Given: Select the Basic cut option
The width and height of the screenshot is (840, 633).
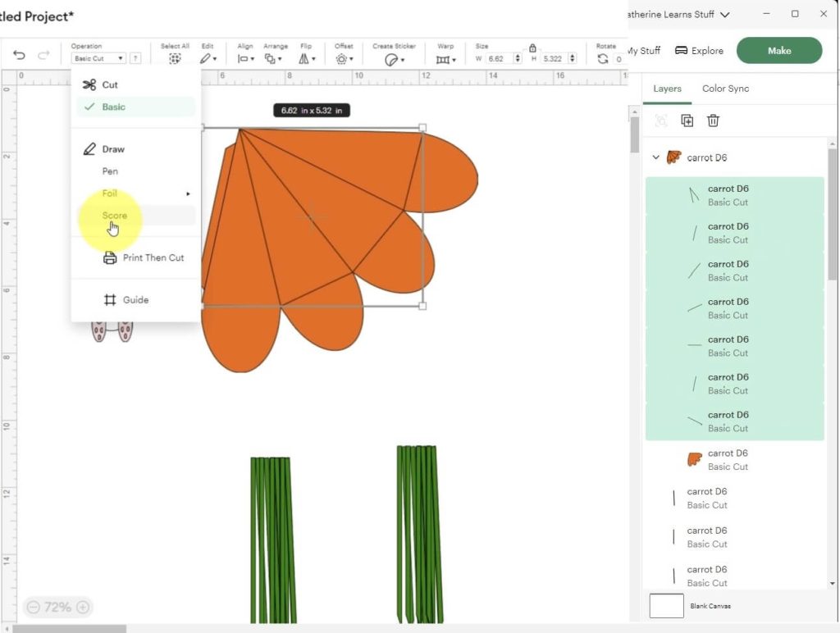Looking at the screenshot, I should click(x=135, y=107).
